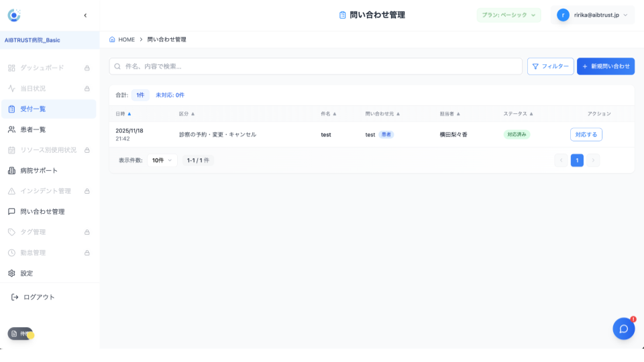The height and width of the screenshot is (362, 644).
Task: Click ログアウト to log out
Action: [x=39, y=297]
